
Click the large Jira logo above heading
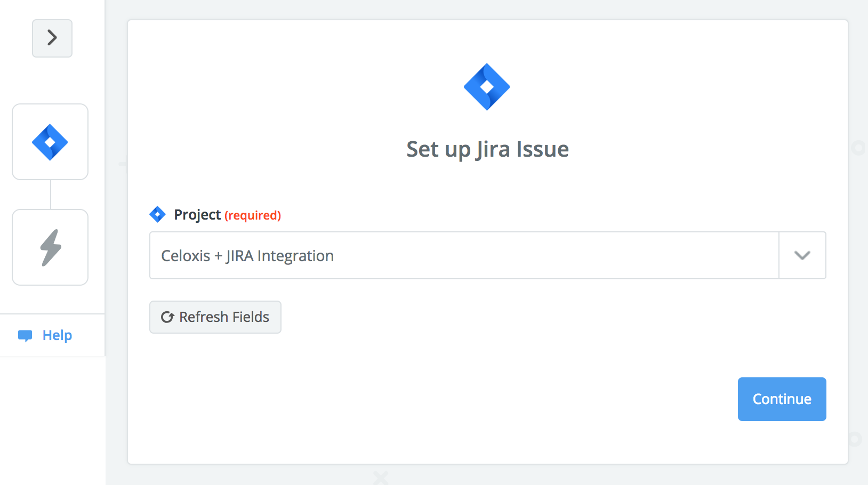tap(487, 87)
